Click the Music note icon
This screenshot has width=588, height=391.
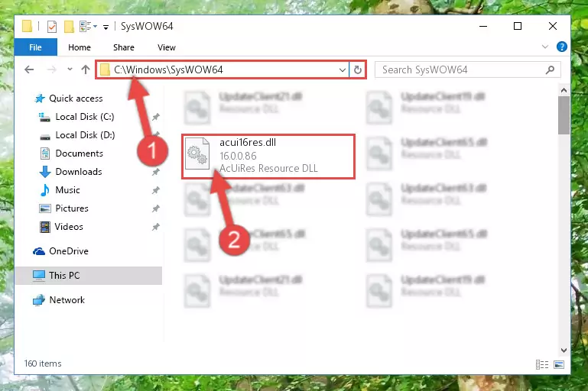[x=44, y=190]
